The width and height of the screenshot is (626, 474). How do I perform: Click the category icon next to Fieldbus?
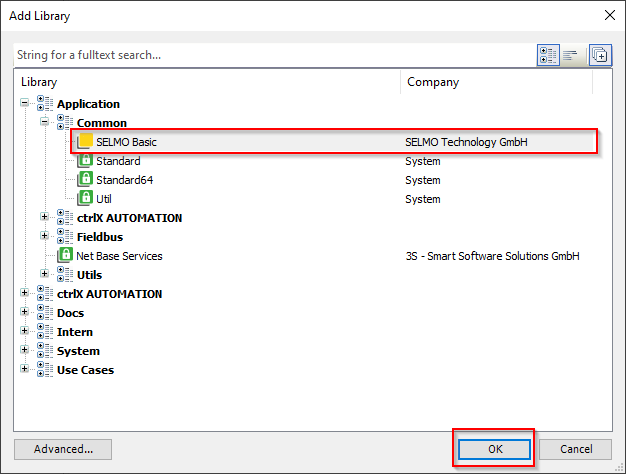tap(65, 237)
